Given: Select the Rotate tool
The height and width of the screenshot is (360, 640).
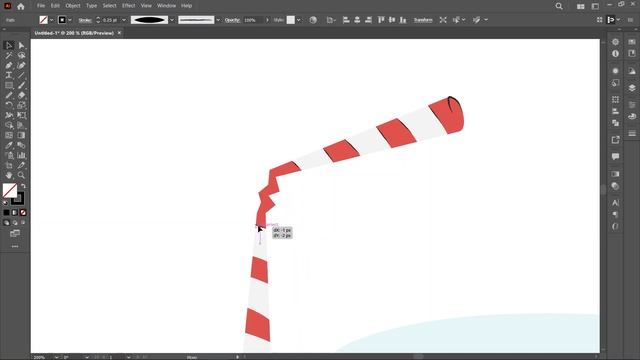Looking at the screenshot, I should pyautogui.click(x=9, y=105).
